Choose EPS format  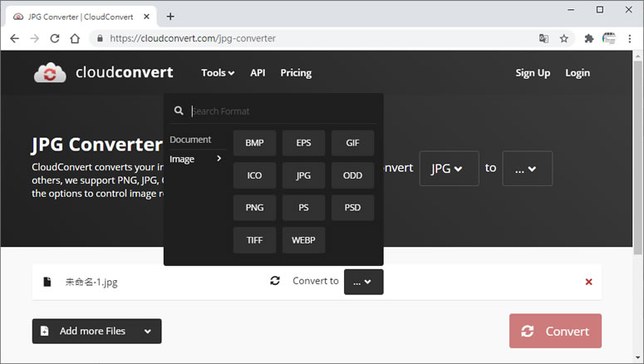(x=303, y=143)
